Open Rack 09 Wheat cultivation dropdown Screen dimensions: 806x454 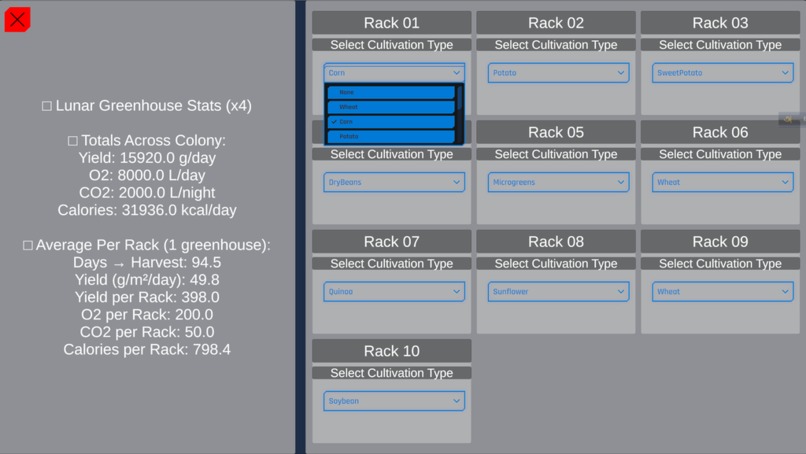pos(722,292)
